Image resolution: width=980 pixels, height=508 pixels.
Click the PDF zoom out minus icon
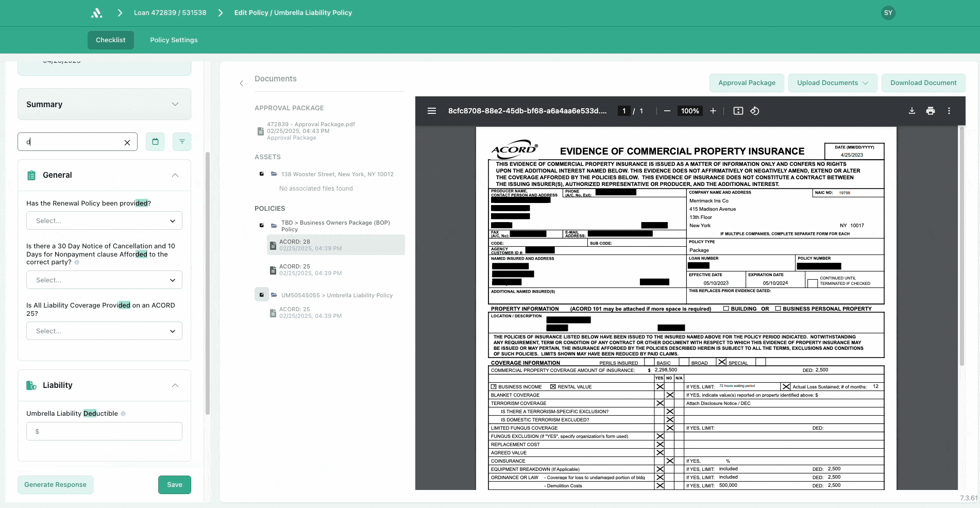[x=667, y=111]
